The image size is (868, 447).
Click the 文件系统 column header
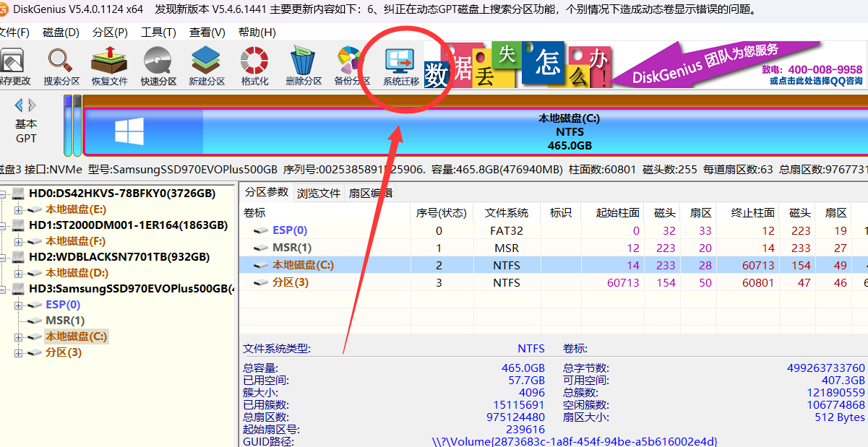(x=507, y=213)
